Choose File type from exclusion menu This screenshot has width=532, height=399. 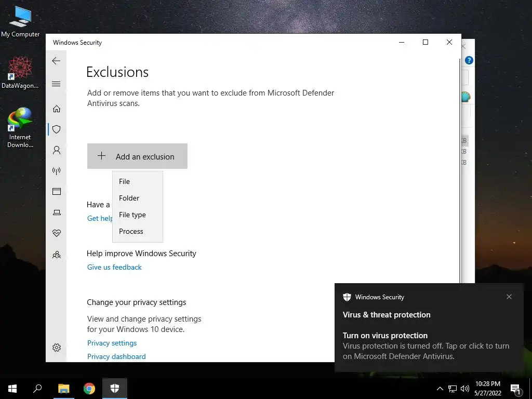[x=138, y=215]
